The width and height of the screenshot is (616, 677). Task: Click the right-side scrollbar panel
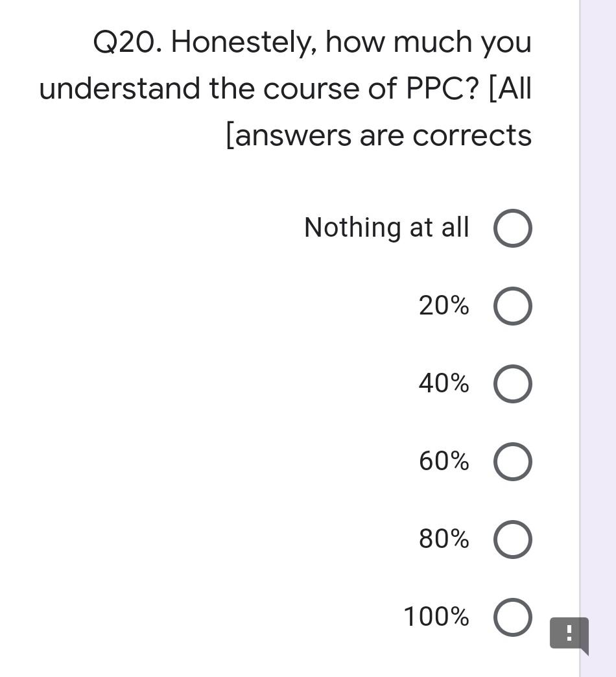pyautogui.click(x=597, y=324)
